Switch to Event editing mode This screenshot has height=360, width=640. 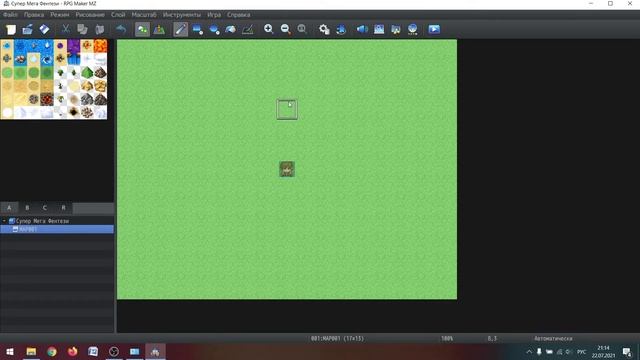pyautogui.click(x=159, y=29)
